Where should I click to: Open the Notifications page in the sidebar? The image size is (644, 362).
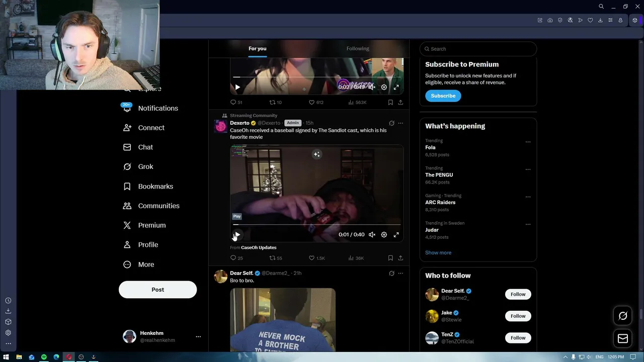tap(150, 108)
